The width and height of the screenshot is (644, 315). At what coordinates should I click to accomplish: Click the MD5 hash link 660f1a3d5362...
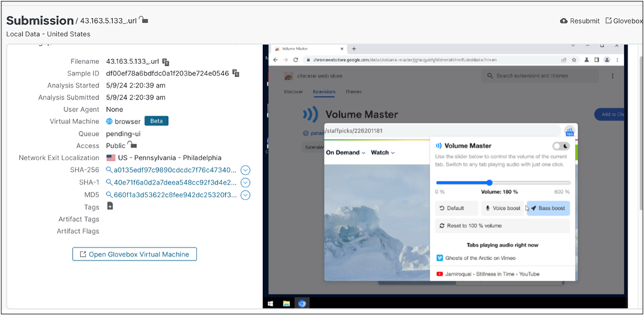(175, 195)
